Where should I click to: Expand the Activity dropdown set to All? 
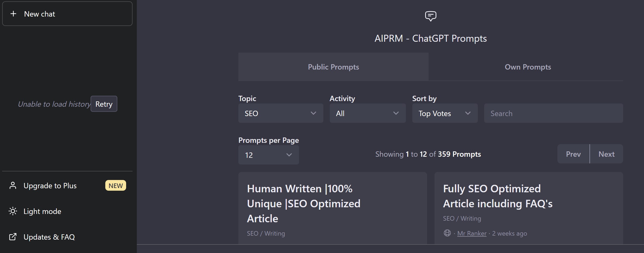pyautogui.click(x=367, y=113)
